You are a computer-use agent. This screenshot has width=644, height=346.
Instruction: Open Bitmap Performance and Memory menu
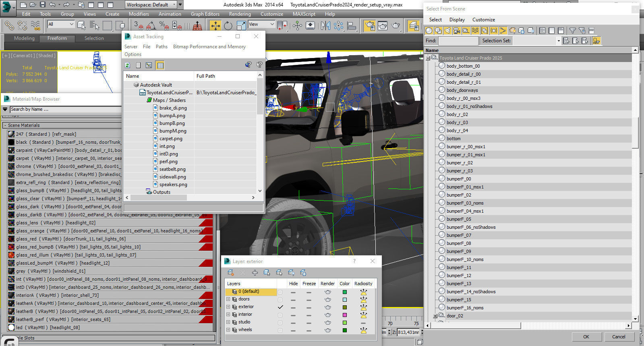[209, 47]
